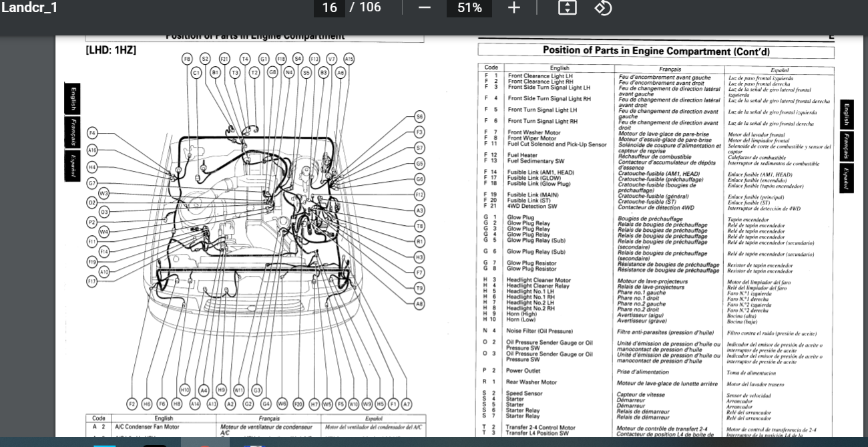This screenshot has height=447, width=868.
Task: Click the G4 callout circle in diagram
Action: [266, 404]
